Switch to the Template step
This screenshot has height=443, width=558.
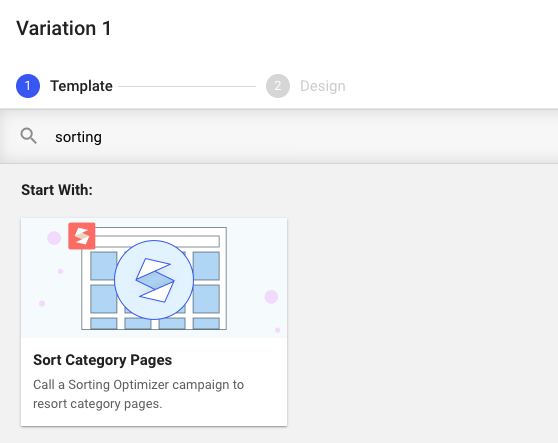tap(81, 86)
